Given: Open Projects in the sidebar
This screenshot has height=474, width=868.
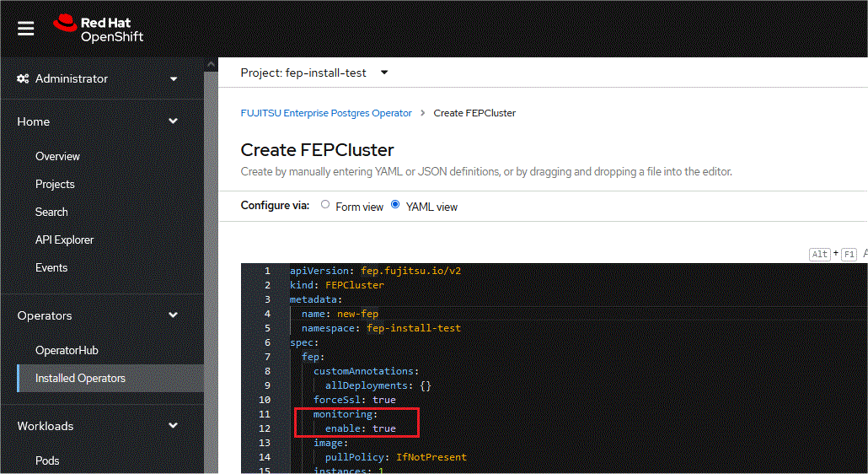Looking at the screenshot, I should (55, 184).
